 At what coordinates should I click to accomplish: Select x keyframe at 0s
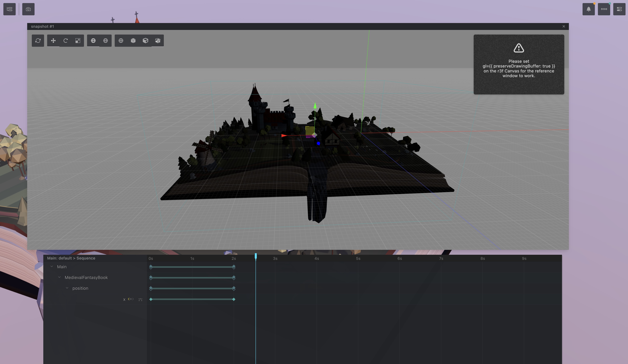point(151,299)
